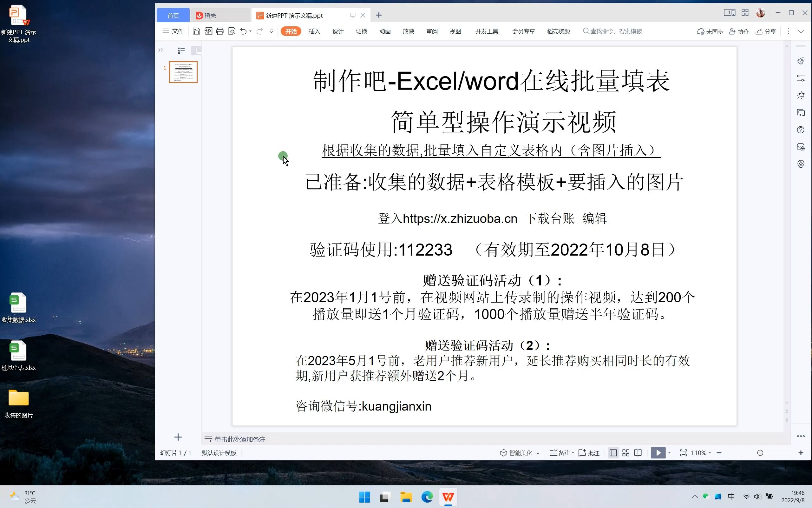This screenshot has width=812, height=508.
Task: Switch to the 首页 tab
Action: pyautogui.click(x=173, y=16)
